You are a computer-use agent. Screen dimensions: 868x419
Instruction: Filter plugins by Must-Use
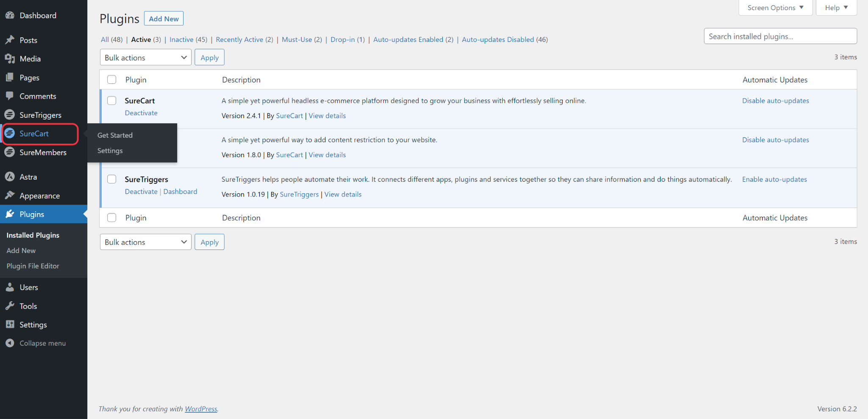coord(302,39)
